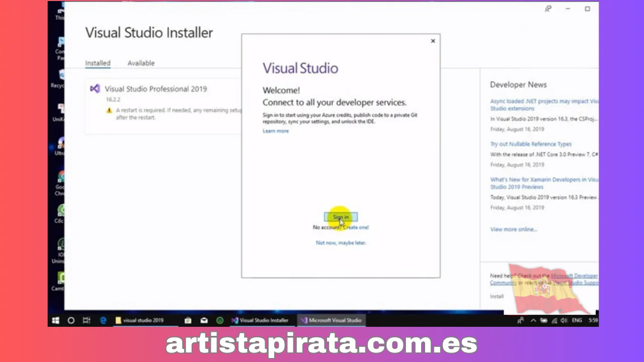Select 'Visual Studio Professional 2019' product title

[x=155, y=89]
